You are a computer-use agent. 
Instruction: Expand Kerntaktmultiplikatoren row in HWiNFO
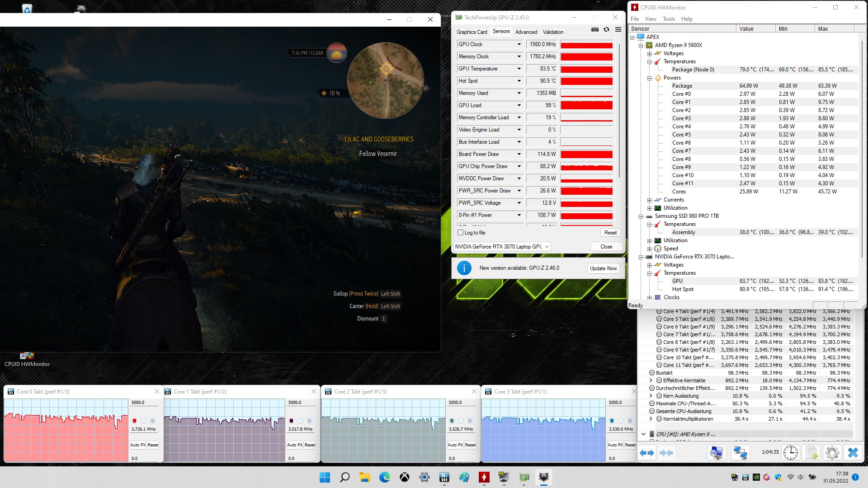click(x=651, y=419)
